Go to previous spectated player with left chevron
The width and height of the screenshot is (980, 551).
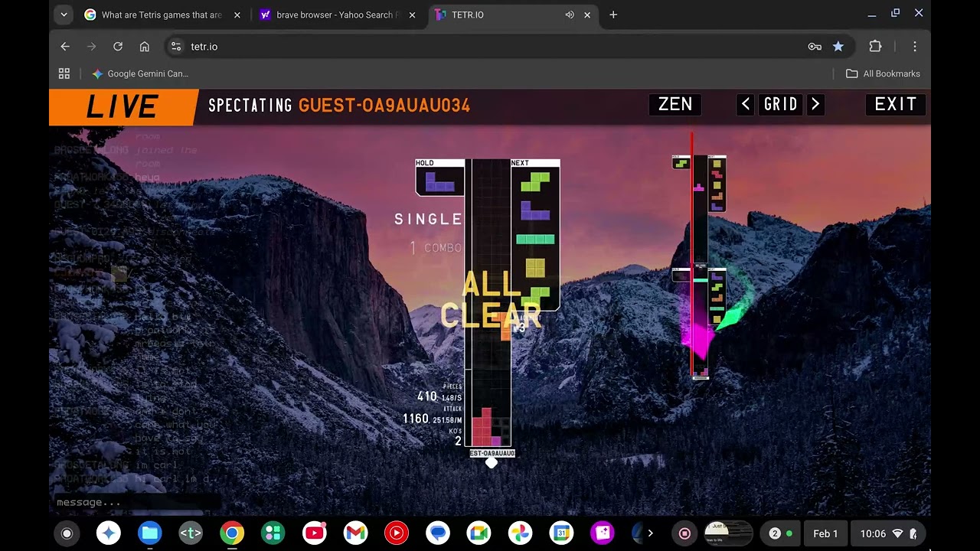pos(746,104)
